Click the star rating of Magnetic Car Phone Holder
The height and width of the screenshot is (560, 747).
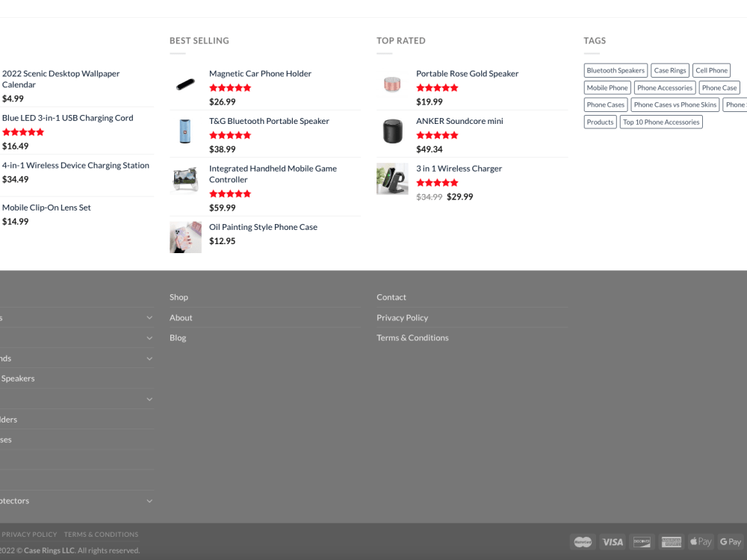(x=230, y=87)
